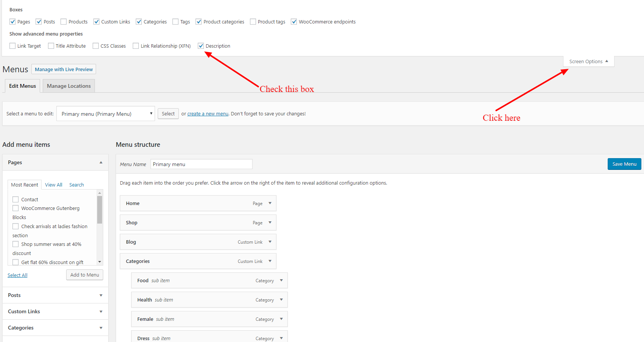The image size is (644, 342).
Task: Open the create a new menu link
Action: click(208, 113)
